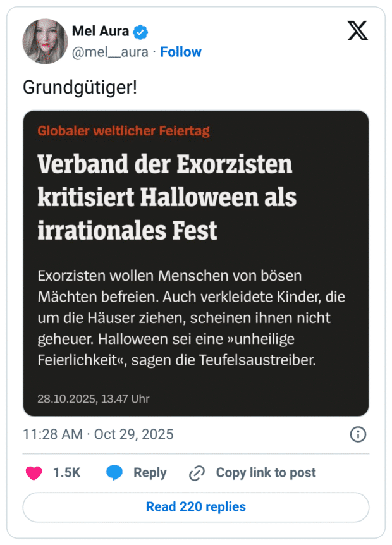Click the article date 28.10.2025, 13.47 Uhr
The image size is (392, 545).
pos(94,399)
